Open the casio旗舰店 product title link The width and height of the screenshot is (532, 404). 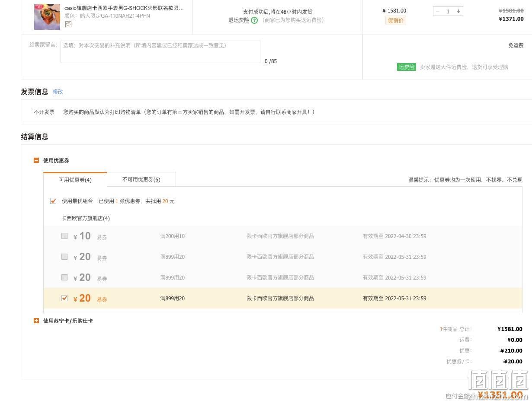pyautogui.click(x=124, y=8)
